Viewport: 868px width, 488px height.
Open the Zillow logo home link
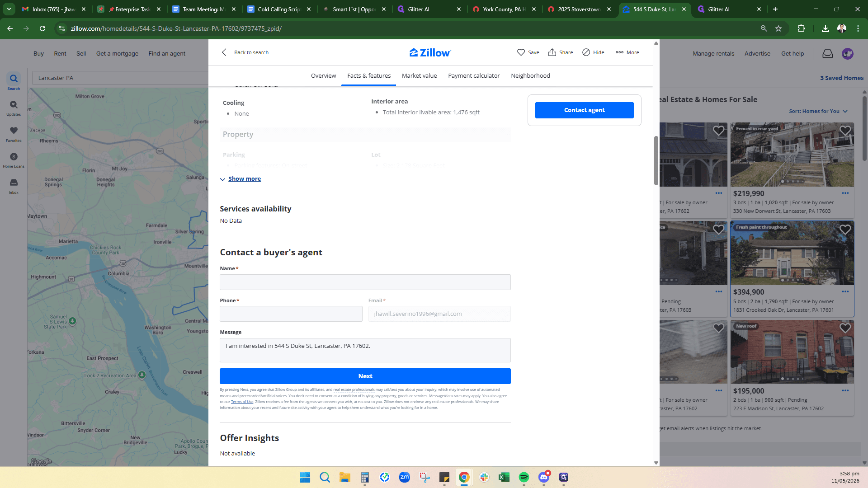point(430,52)
